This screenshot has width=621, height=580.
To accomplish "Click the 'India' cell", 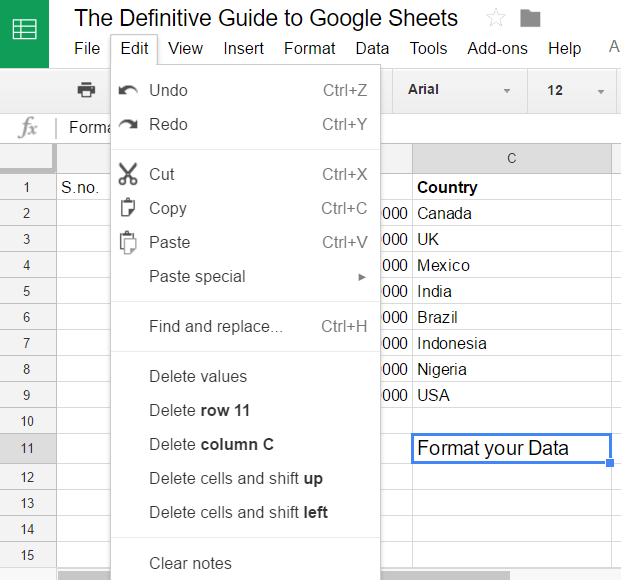I will (x=512, y=291).
